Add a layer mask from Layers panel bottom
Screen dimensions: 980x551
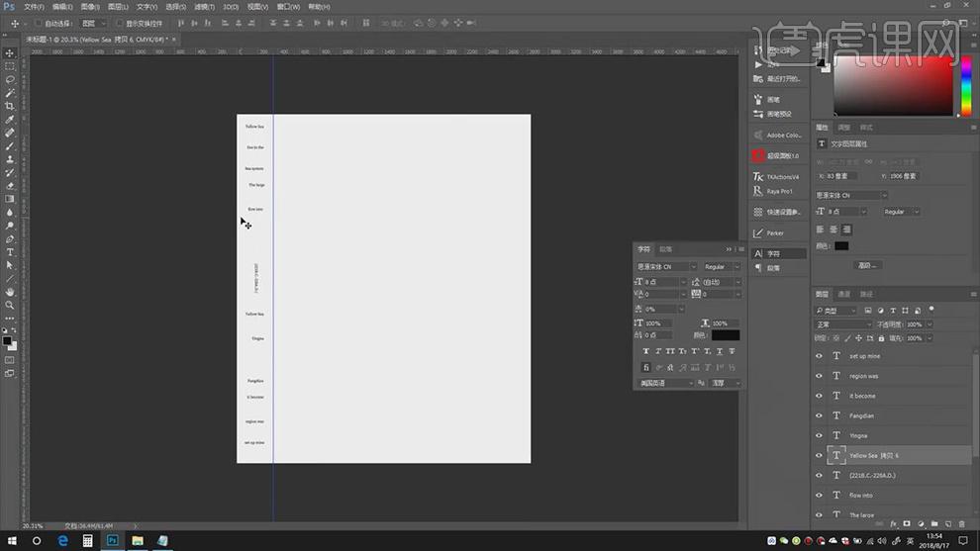[906, 523]
